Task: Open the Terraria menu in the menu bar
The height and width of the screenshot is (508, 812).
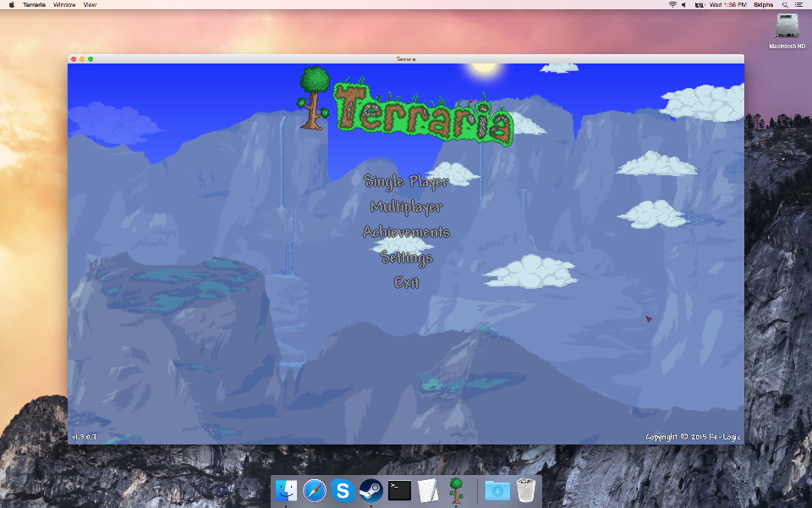Action: pyautogui.click(x=34, y=5)
